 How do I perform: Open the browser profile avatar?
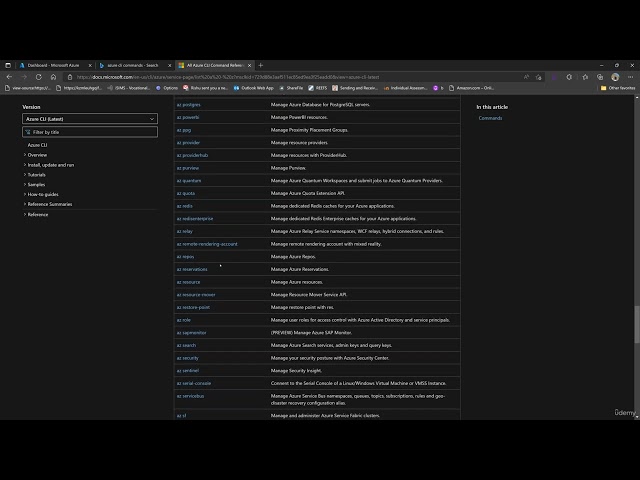pyautogui.click(x=615, y=77)
